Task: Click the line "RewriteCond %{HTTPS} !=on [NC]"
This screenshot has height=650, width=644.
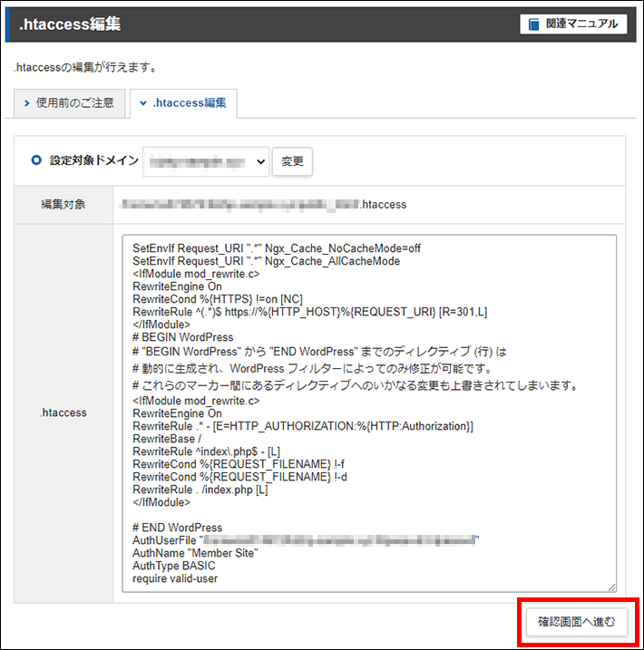Action: 218,299
